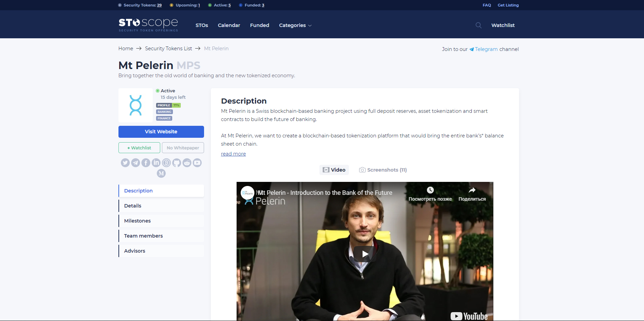Open the YouTube social icon
The image size is (644, 321).
tap(197, 163)
